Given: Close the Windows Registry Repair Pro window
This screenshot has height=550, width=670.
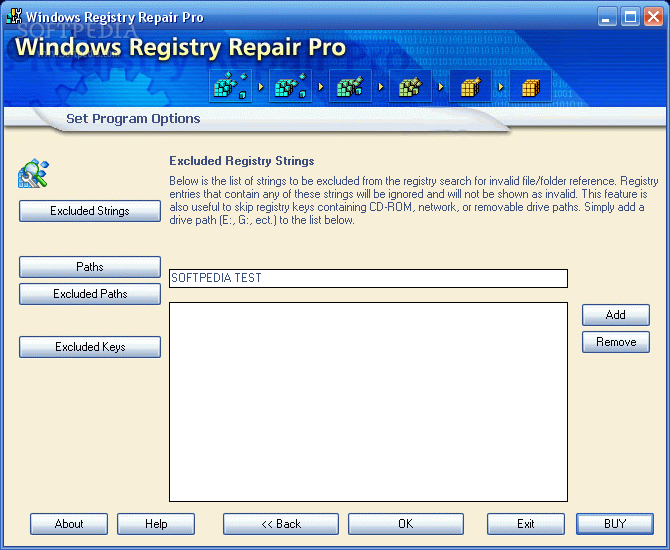Looking at the screenshot, I should point(653,17).
